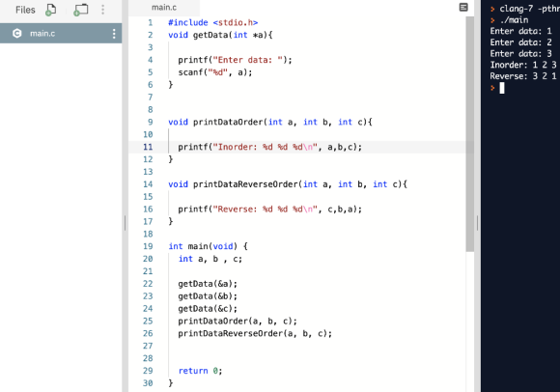
Task: Add a new file in Files panel
Action: pyautogui.click(x=50, y=10)
